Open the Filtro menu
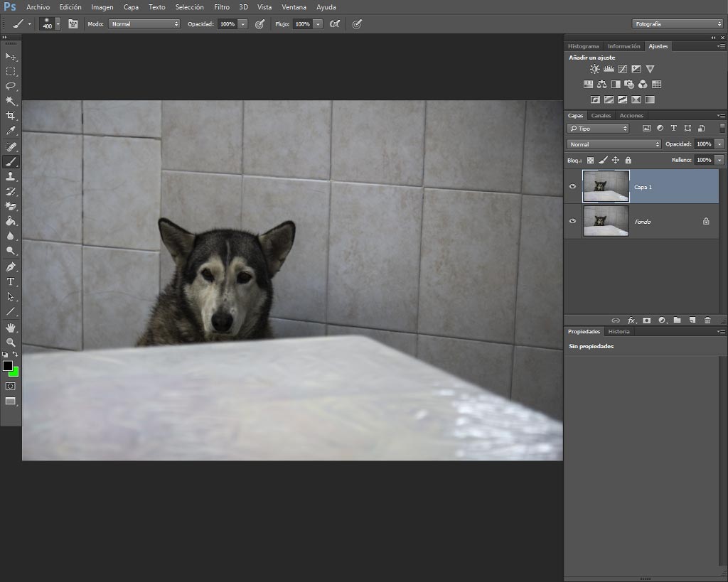Screen dimensions: 728x582 (222, 7)
